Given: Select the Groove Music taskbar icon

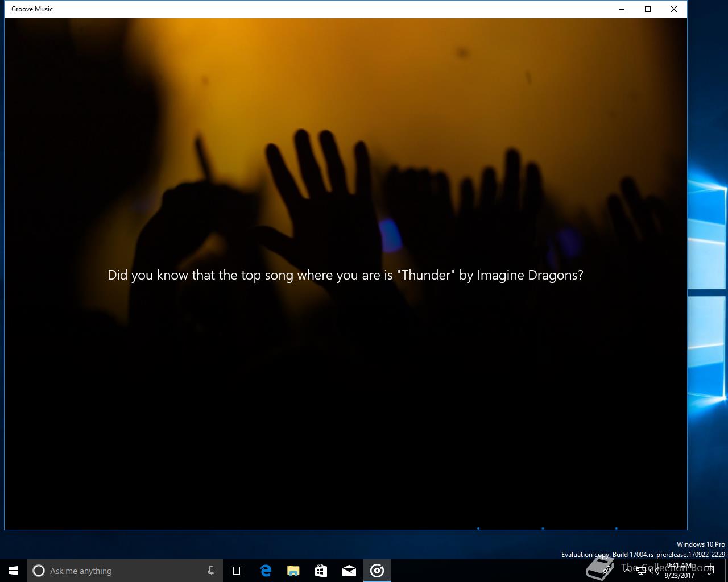Looking at the screenshot, I should pos(377,571).
